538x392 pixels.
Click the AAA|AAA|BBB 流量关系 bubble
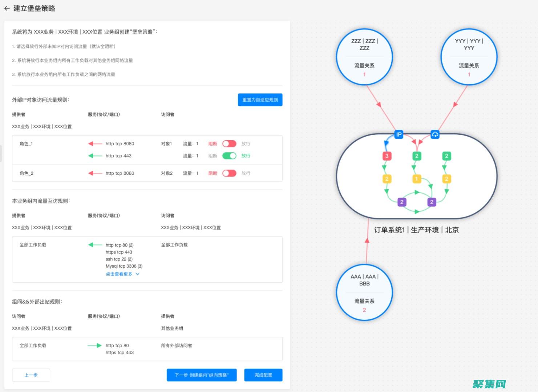point(364,292)
